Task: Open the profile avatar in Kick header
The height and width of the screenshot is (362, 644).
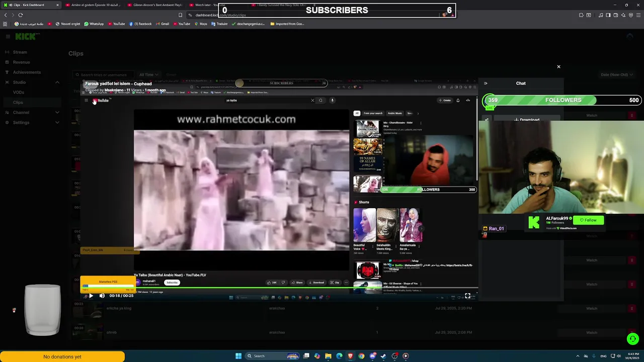Action: 629,37
